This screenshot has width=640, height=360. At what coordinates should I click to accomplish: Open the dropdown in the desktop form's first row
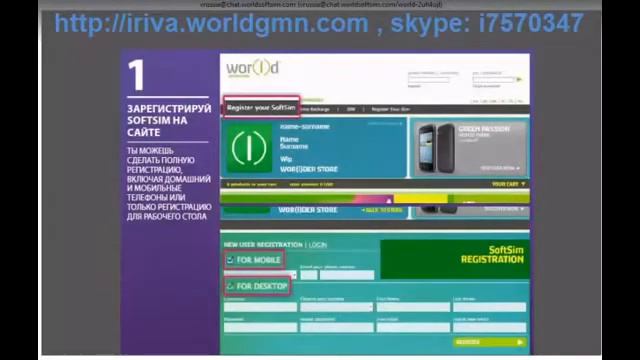pyautogui.click(x=337, y=307)
